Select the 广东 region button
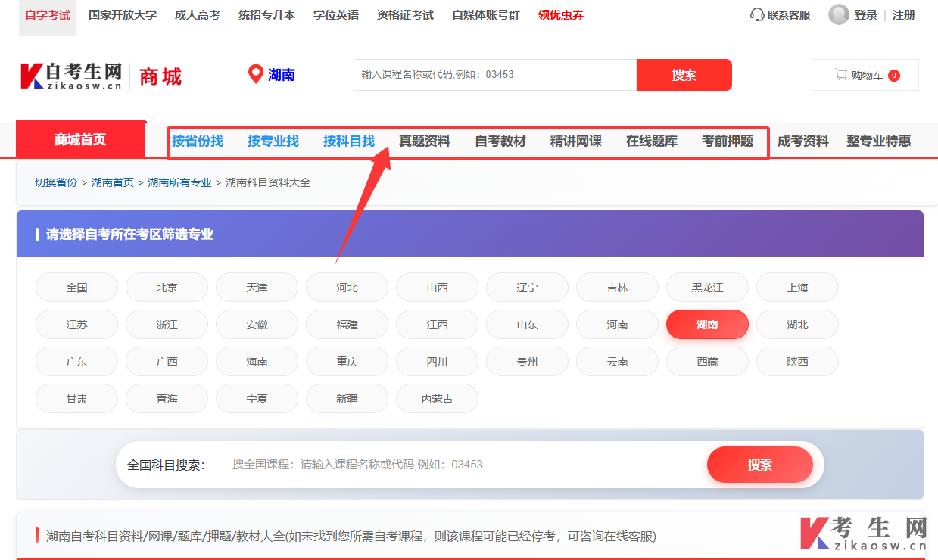 [x=76, y=362]
